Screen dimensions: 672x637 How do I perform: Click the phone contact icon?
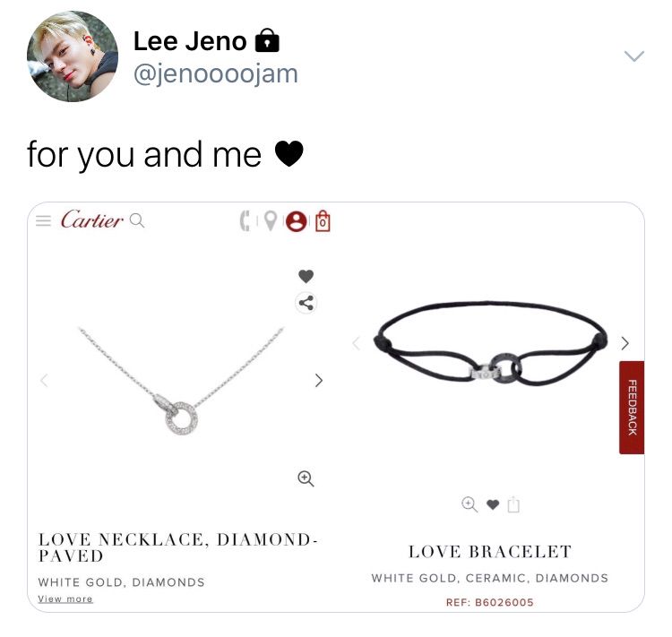pyautogui.click(x=245, y=220)
